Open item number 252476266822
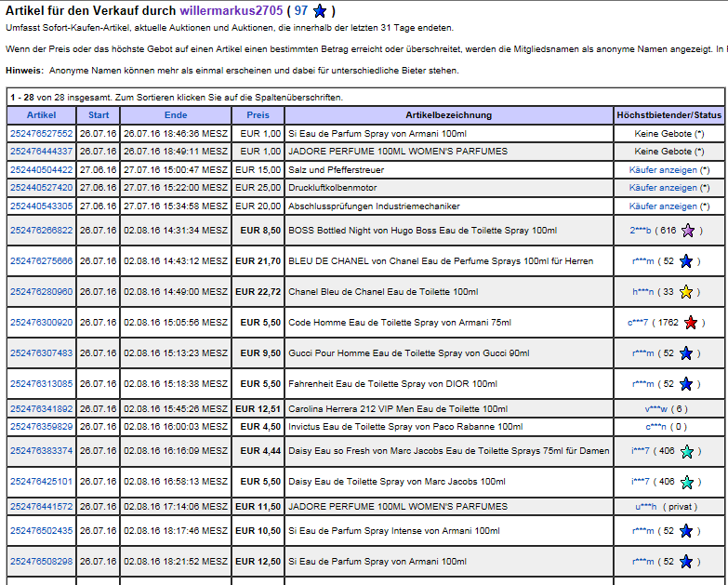The width and height of the screenshot is (728, 585). [x=41, y=231]
